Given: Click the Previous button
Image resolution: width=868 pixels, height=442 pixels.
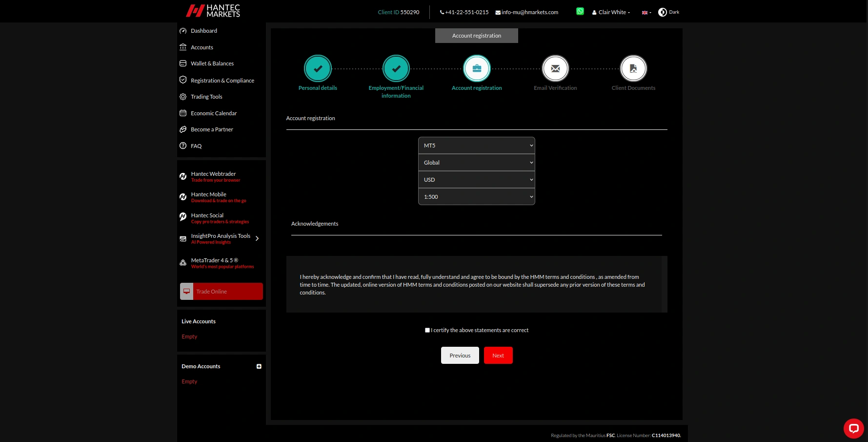Looking at the screenshot, I should coord(459,355).
